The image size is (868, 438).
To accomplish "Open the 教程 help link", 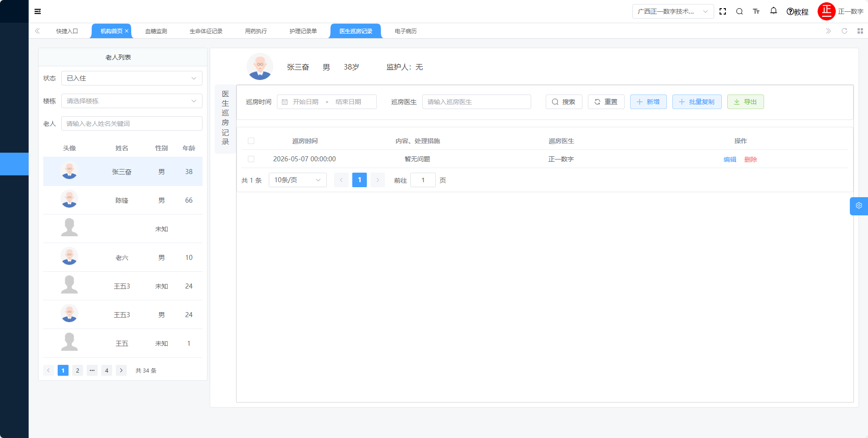I will (798, 12).
